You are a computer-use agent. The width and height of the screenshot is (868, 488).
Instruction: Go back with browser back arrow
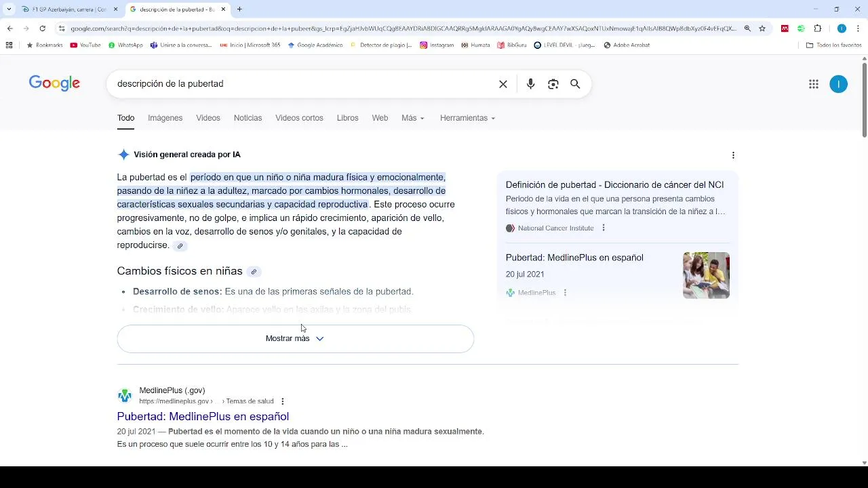point(9,28)
